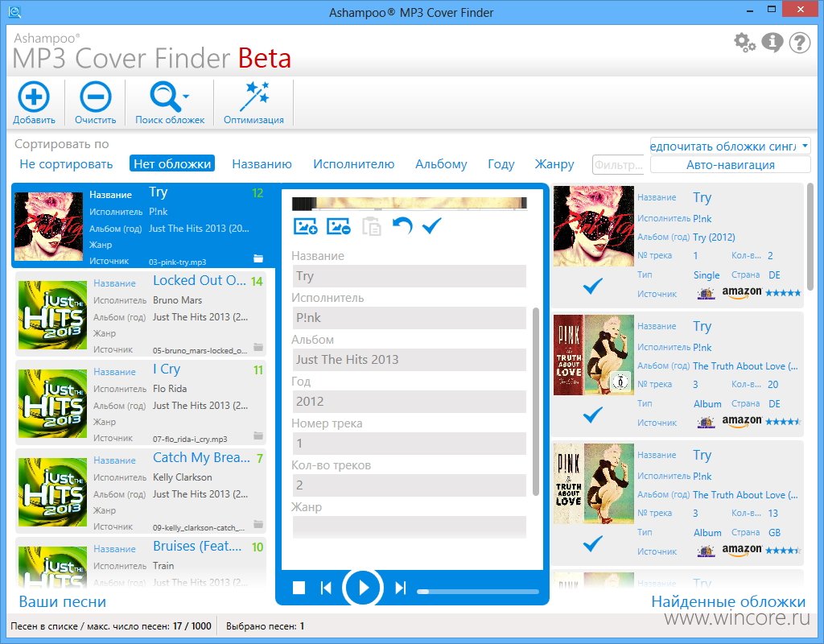
Task: Click the source icon left of amazon for Try single
Action: tap(706, 293)
